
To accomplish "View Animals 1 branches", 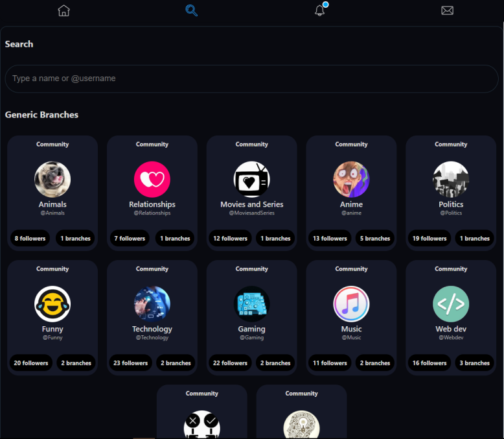I will point(76,239).
